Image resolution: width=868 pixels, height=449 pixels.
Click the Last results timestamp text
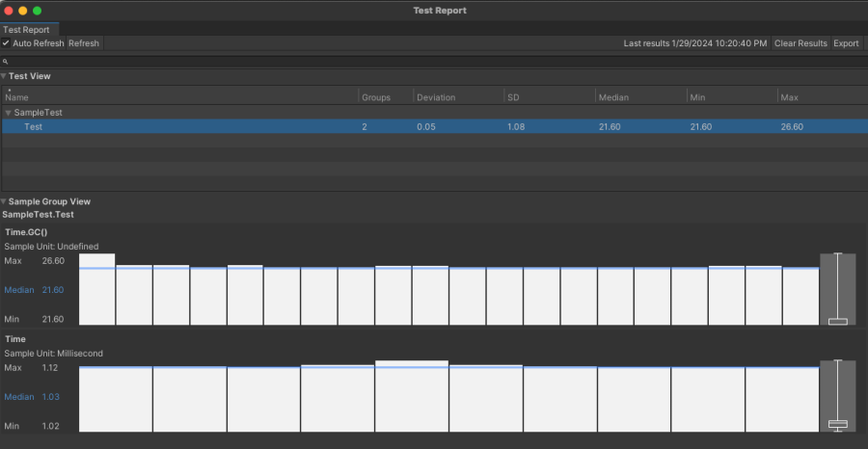695,43
